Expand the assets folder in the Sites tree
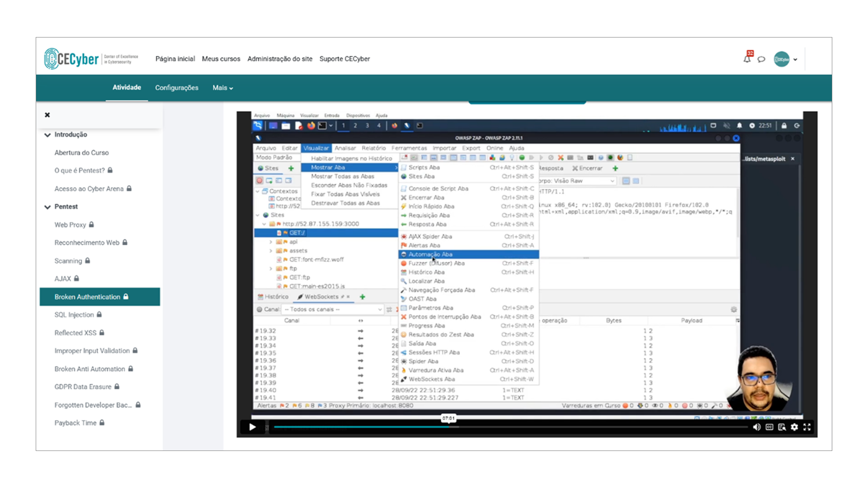This screenshot has height=488, width=868. click(x=271, y=251)
